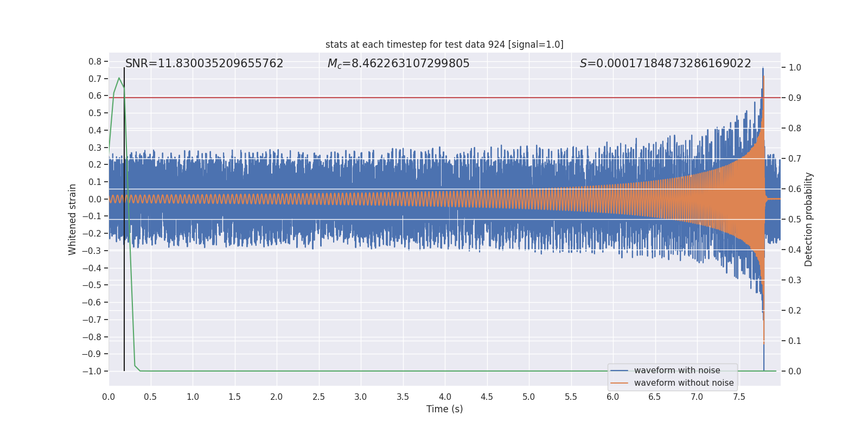
Task: Click the orange line sample in legend
Action: 619,383
